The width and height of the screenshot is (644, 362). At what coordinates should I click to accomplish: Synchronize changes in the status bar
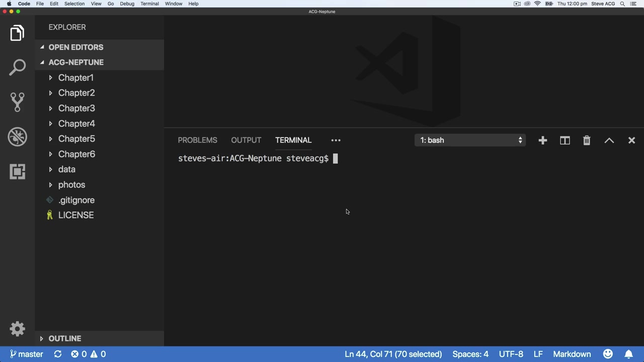tap(58, 354)
